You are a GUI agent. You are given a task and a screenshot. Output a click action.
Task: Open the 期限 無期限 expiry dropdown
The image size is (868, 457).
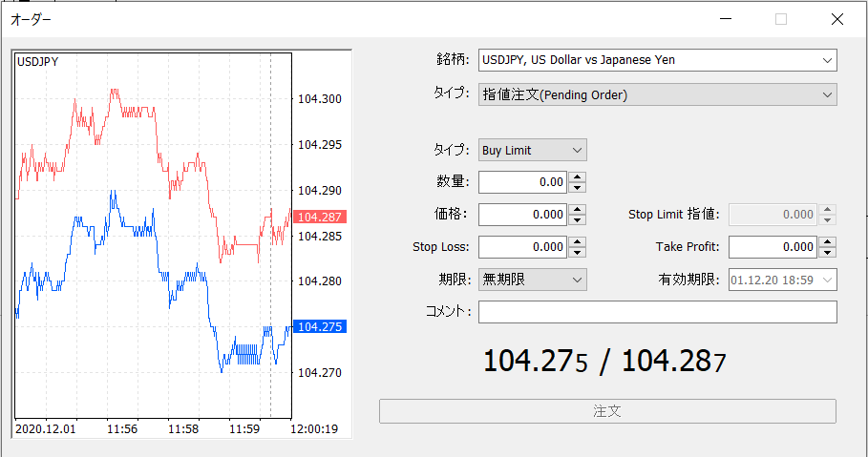click(532, 280)
